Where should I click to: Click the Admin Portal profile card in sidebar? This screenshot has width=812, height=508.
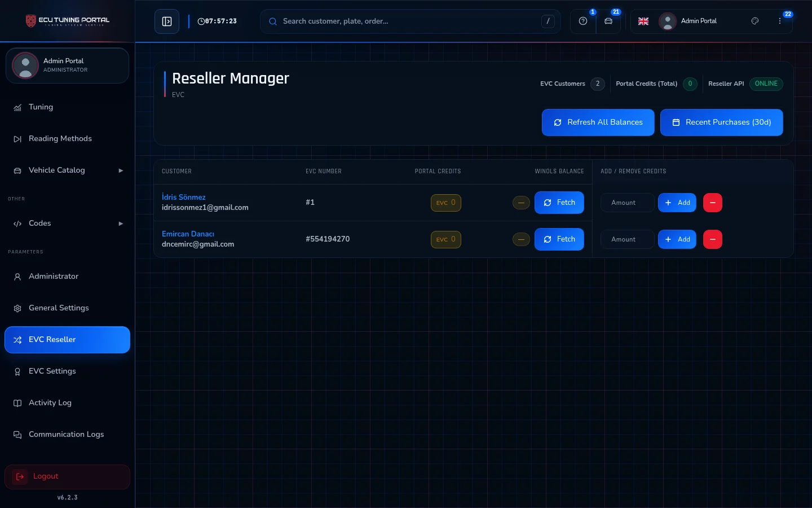tap(67, 65)
